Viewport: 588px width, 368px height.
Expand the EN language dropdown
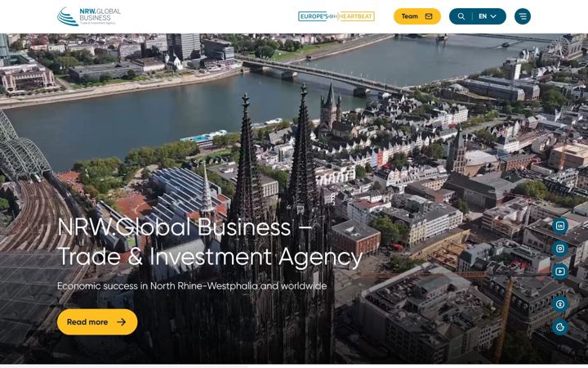click(488, 16)
